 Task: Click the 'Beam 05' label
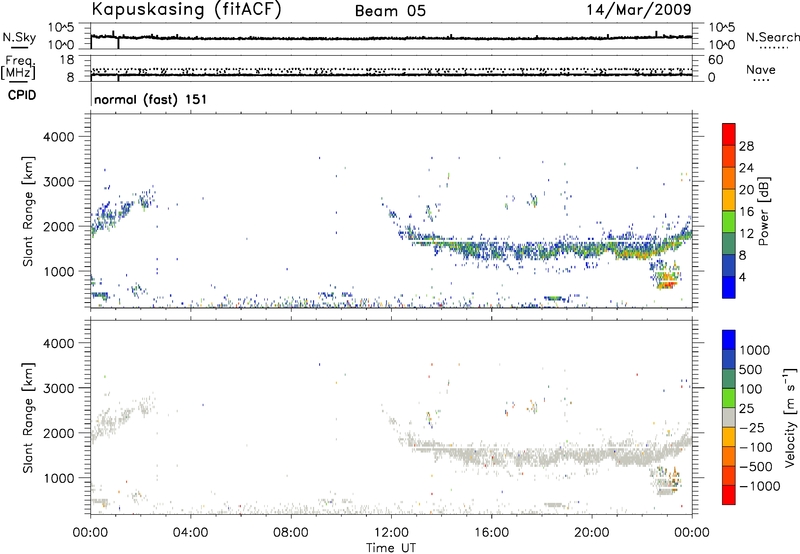click(390, 11)
